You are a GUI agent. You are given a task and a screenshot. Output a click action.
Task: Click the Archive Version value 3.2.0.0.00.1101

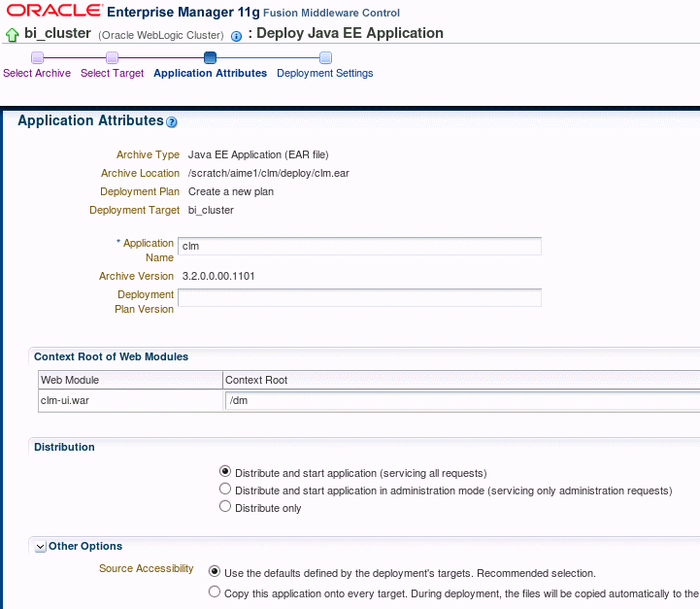[x=218, y=277]
